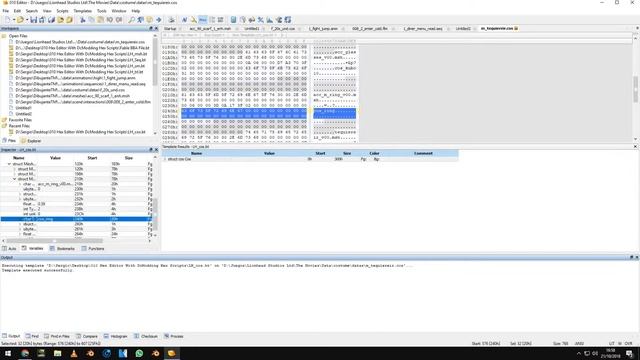Viewport: 640px width, 360px height.
Task: Click the Copy toolbar icon
Action: click(x=91, y=20)
